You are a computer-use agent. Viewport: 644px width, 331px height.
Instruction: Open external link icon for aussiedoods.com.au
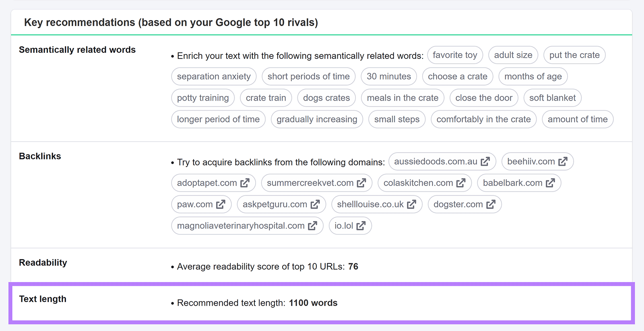(x=485, y=161)
